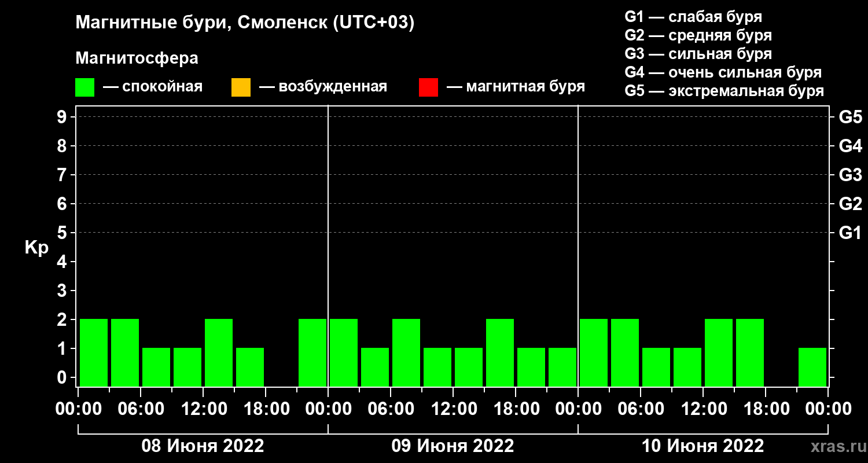This screenshot has width=868, height=463.
Task: Click the '— возбужденная' legend label
Action: pos(323,87)
